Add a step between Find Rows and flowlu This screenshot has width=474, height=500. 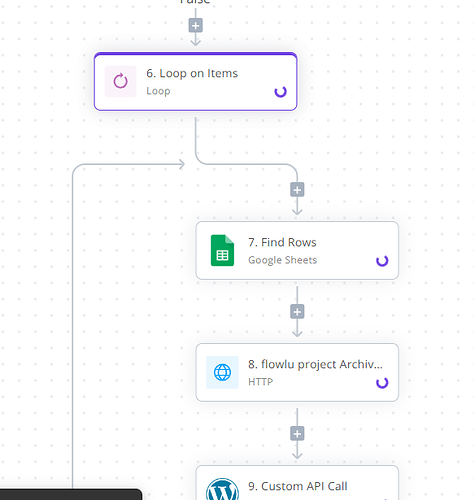click(297, 312)
